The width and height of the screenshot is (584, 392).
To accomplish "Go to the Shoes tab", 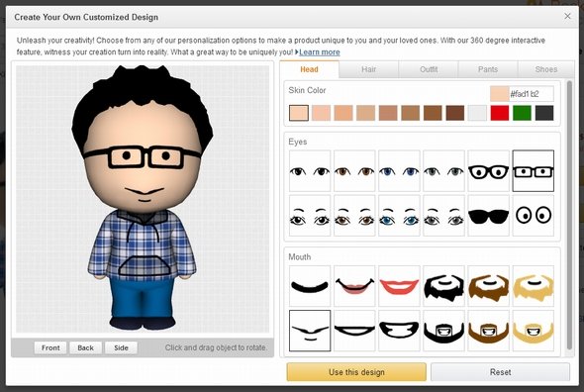I will click(x=546, y=69).
